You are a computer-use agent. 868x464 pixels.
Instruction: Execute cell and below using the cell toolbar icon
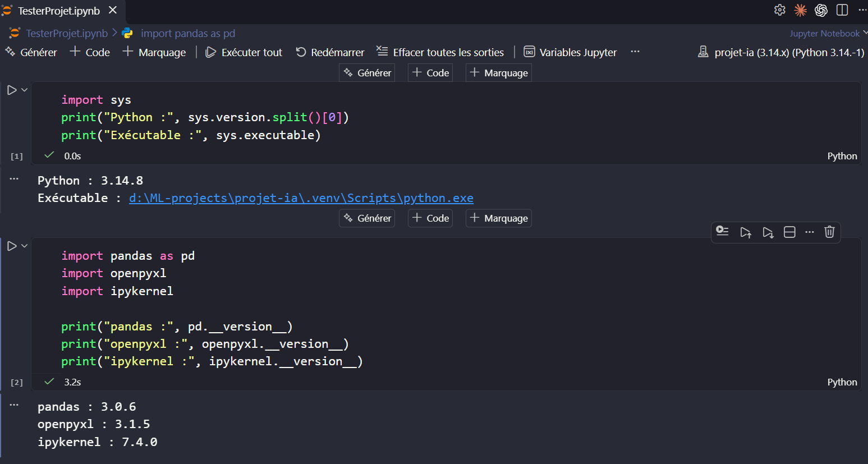click(x=768, y=232)
